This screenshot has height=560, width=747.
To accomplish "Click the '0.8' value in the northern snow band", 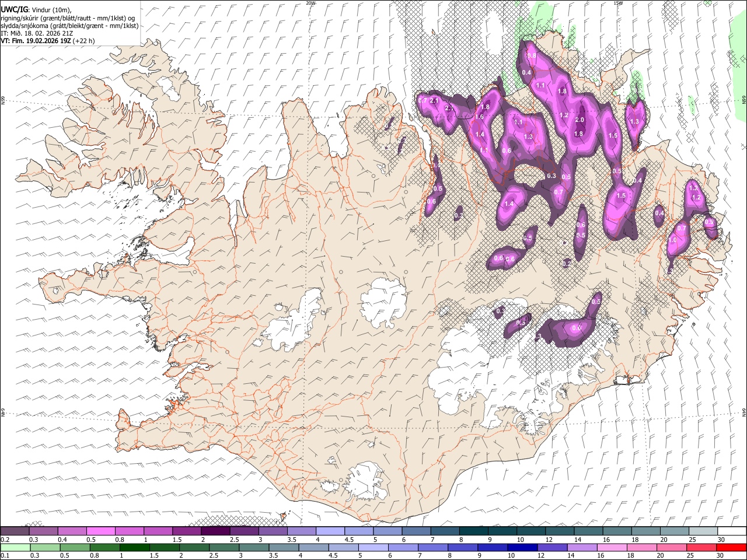I will tap(532, 55).
